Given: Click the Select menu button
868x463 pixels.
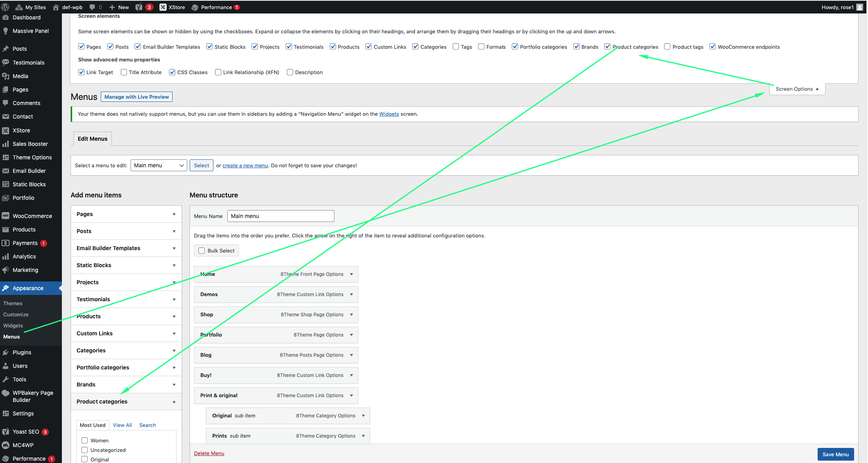Looking at the screenshot, I should coord(202,165).
